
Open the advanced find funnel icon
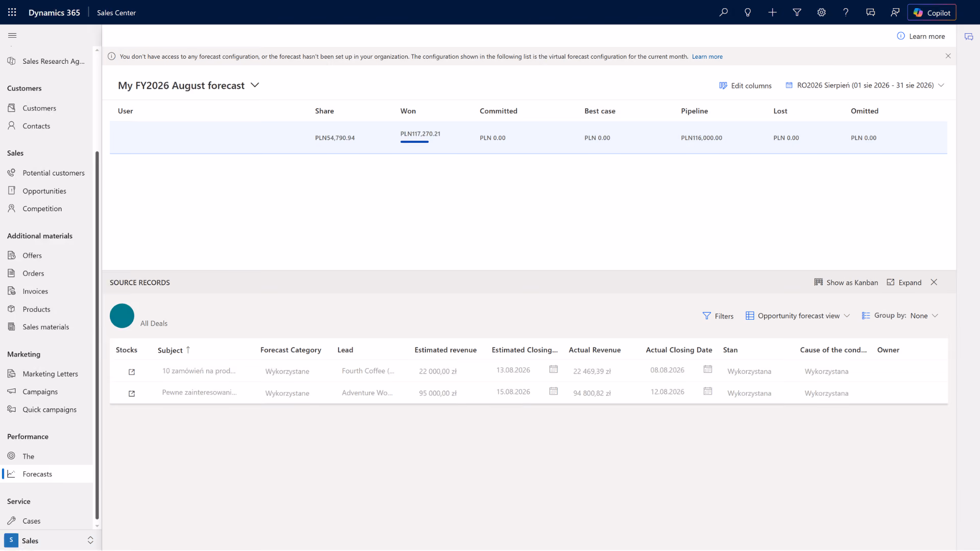coord(797,12)
